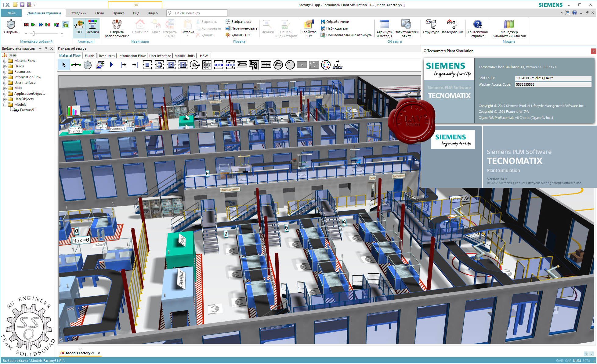Show Наследование inheritance tree
The height and width of the screenshot is (364, 597).
pos(452,27)
